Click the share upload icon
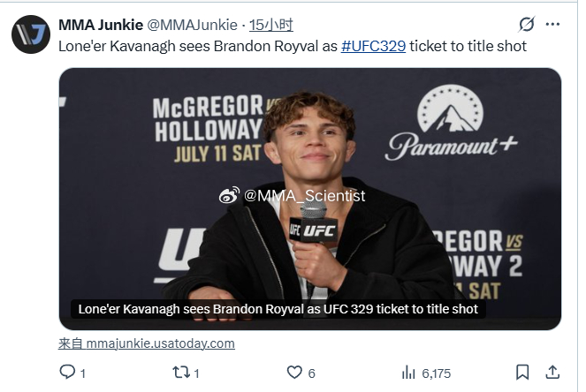The image size is (586, 392). coord(552,372)
